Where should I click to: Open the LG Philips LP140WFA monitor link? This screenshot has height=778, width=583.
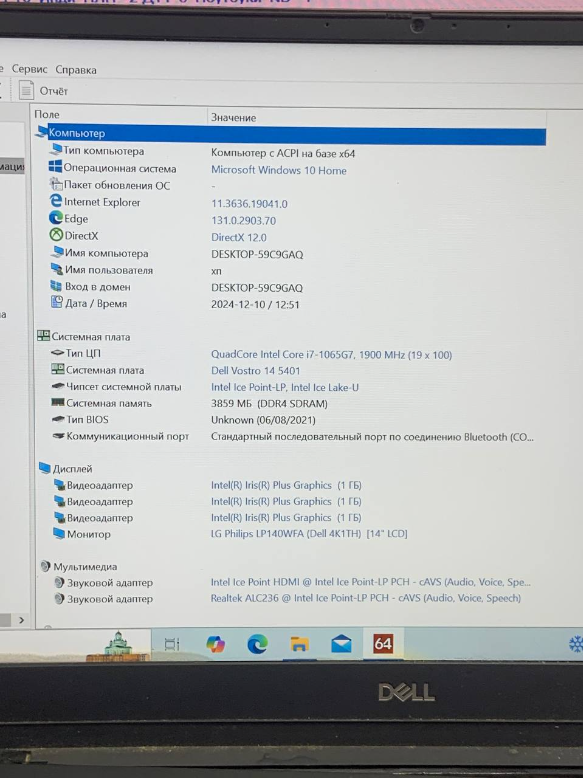[309, 534]
